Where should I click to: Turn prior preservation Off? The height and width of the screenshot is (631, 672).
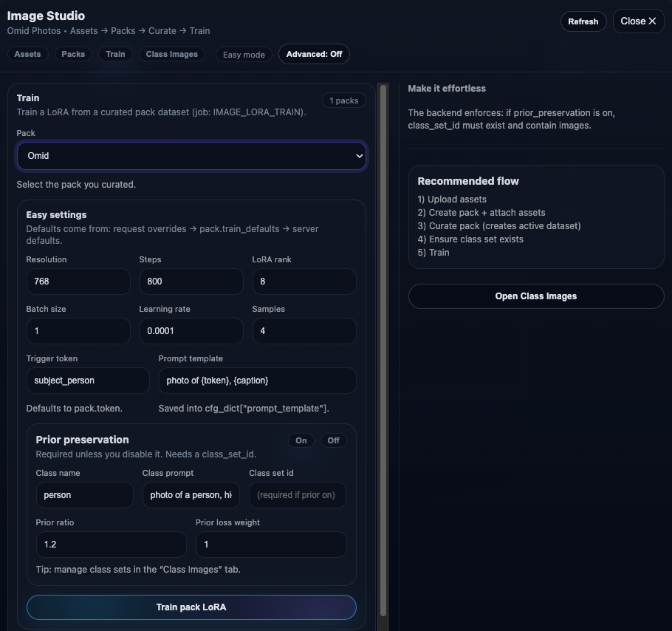click(334, 440)
